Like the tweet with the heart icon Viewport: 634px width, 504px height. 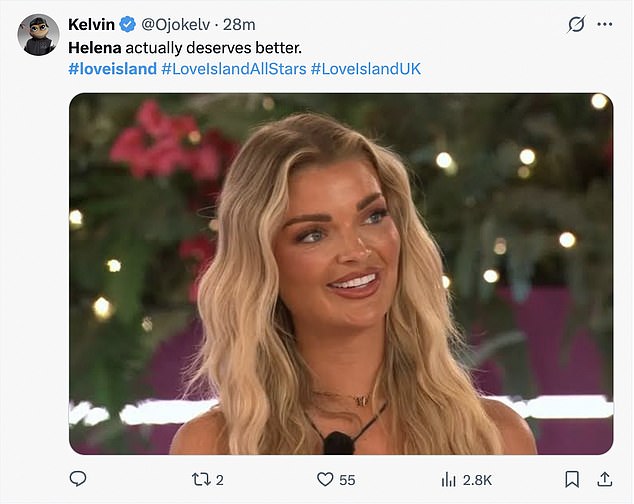324,480
